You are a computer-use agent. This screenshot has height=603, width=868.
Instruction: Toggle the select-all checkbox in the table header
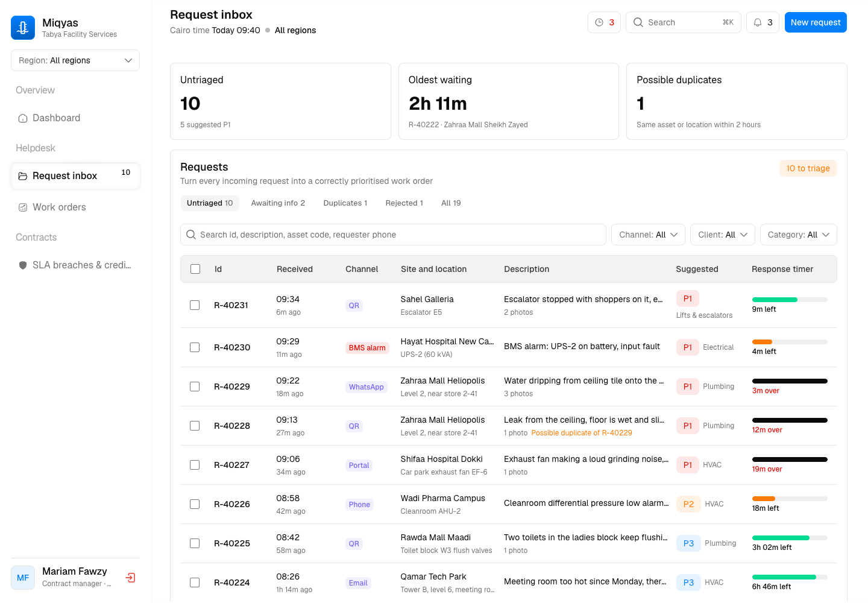[x=195, y=269]
